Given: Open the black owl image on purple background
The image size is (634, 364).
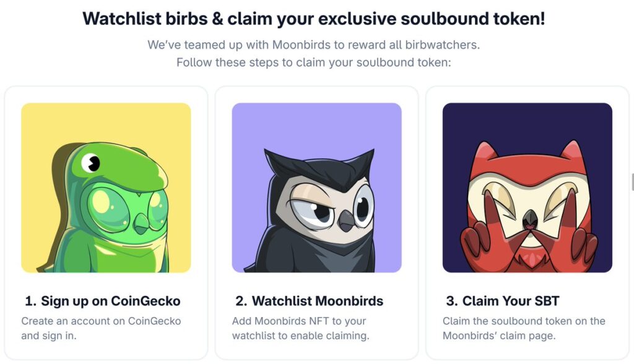Looking at the screenshot, I should tap(316, 188).
